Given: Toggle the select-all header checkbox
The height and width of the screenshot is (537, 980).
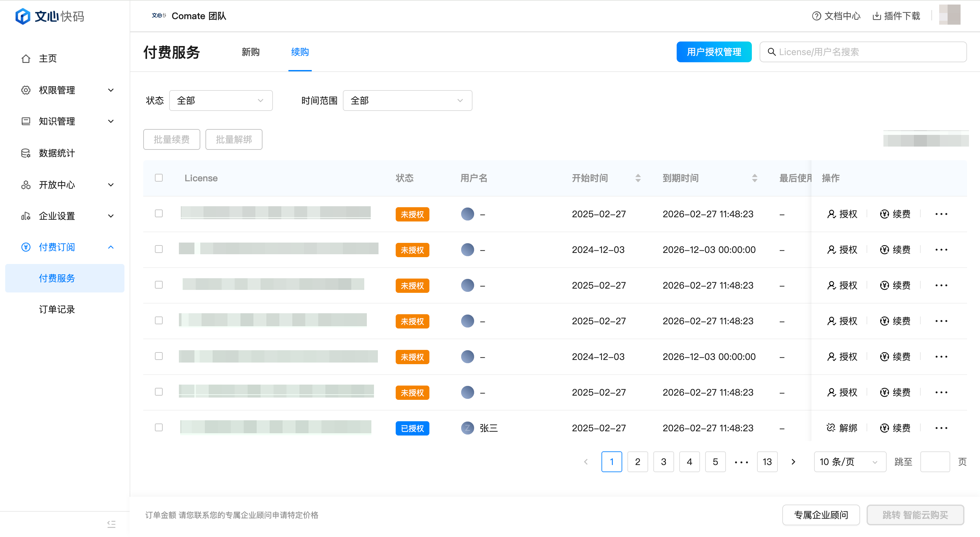Looking at the screenshot, I should 159,178.
